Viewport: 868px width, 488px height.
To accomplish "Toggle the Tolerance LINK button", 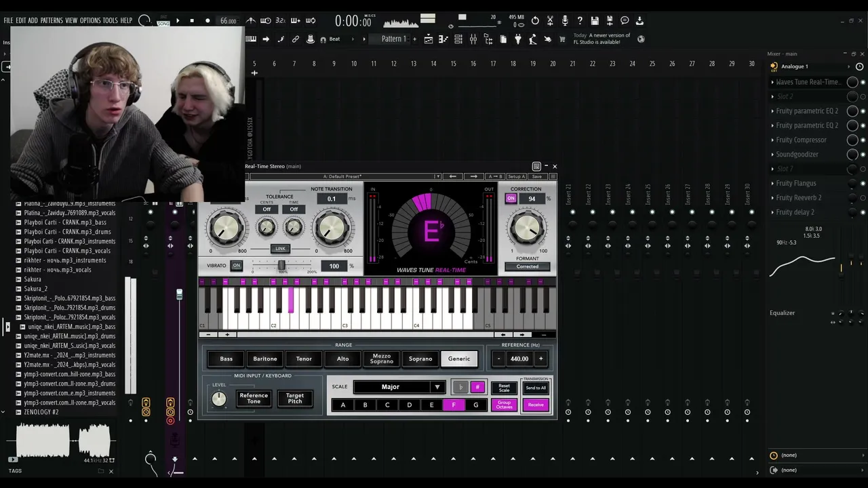I will (x=280, y=249).
